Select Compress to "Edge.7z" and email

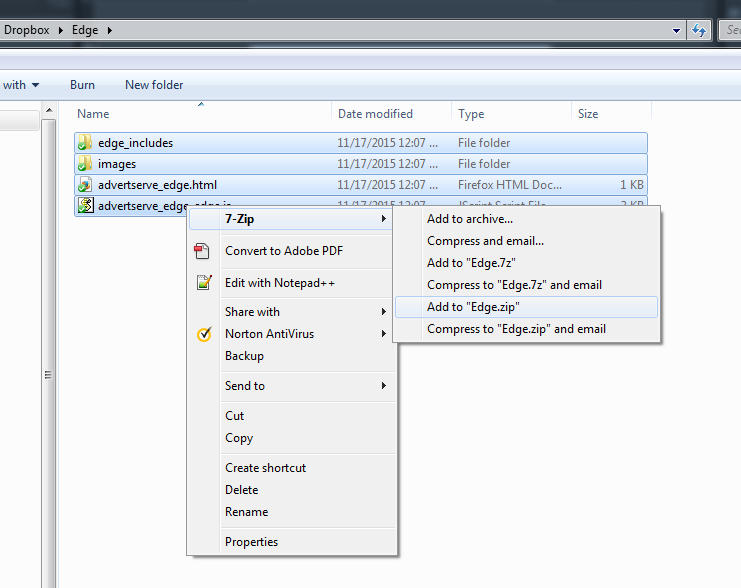(526, 285)
